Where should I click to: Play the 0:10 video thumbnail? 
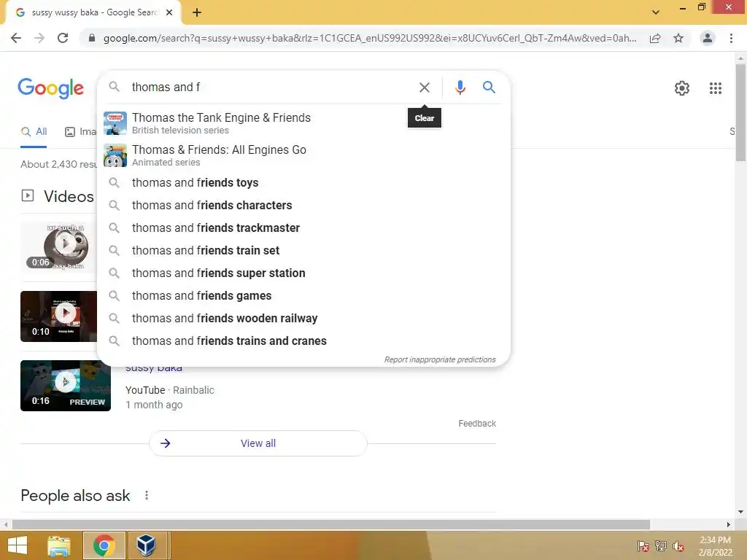[58, 316]
